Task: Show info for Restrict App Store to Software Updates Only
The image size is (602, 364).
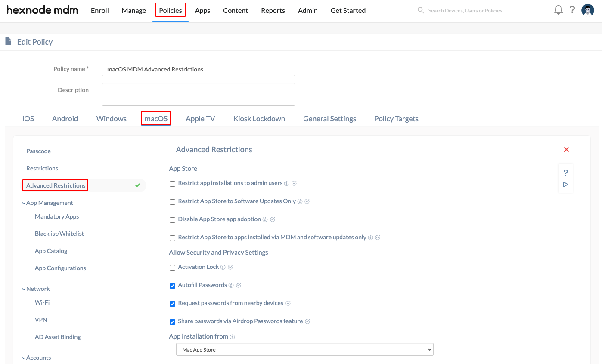Action: (300, 201)
